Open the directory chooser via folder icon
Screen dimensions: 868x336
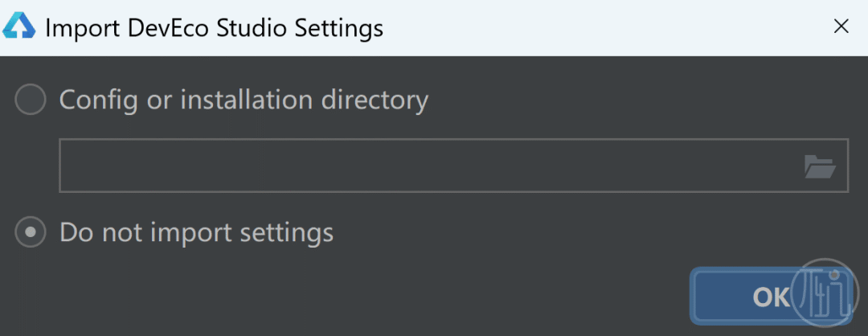tap(820, 166)
